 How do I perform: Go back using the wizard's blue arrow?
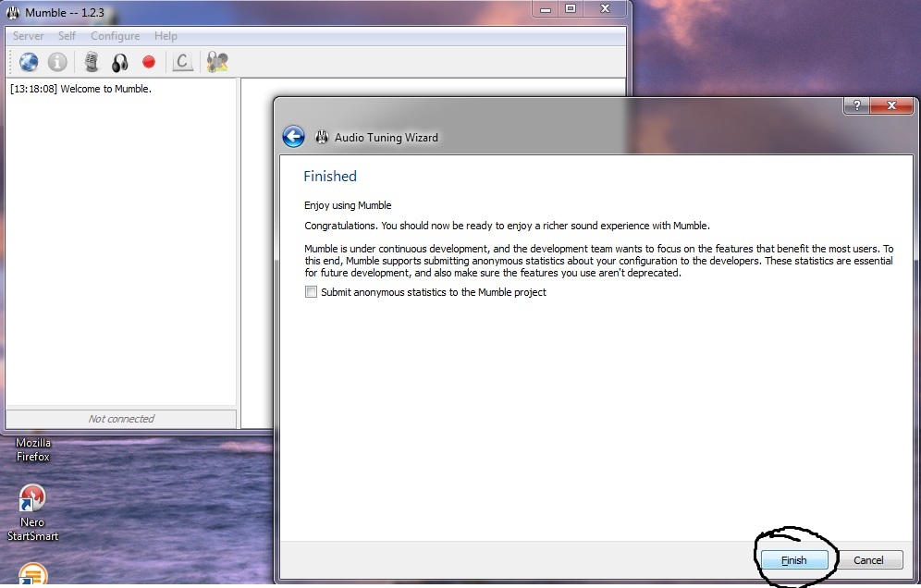293,136
